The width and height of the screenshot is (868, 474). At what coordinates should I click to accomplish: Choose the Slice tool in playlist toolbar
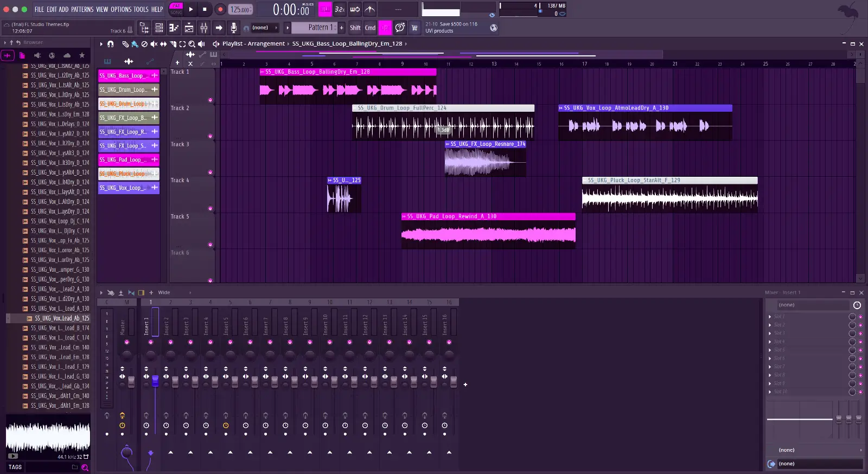coord(173,44)
